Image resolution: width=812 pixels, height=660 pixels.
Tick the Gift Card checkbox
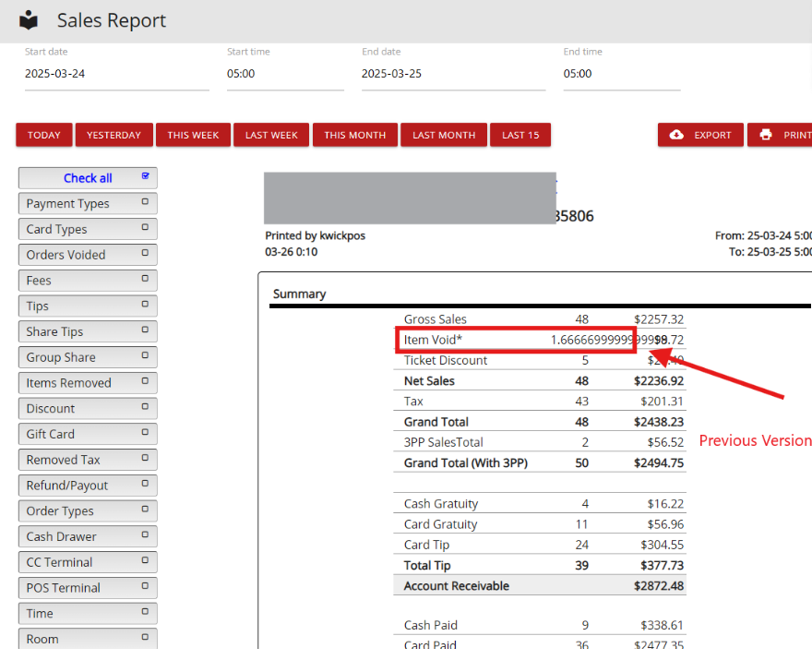(145, 432)
